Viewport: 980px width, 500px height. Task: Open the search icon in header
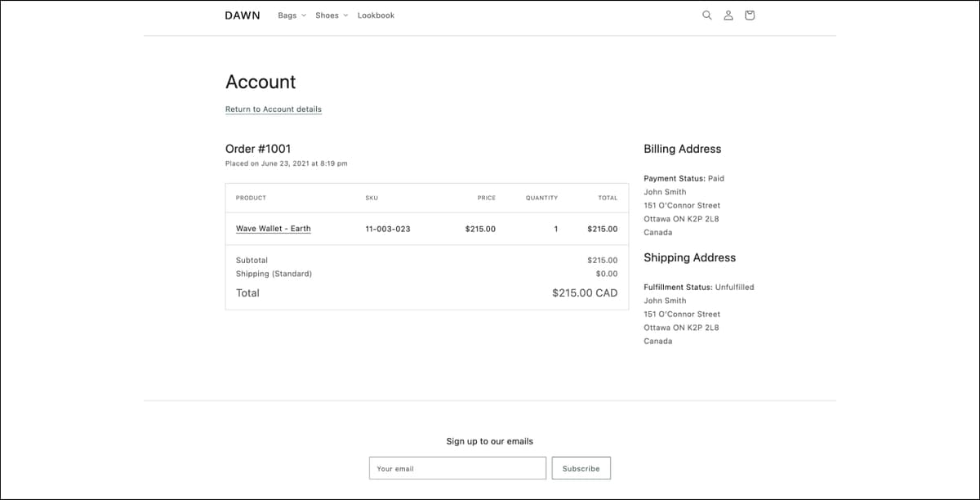click(x=707, y=16)
